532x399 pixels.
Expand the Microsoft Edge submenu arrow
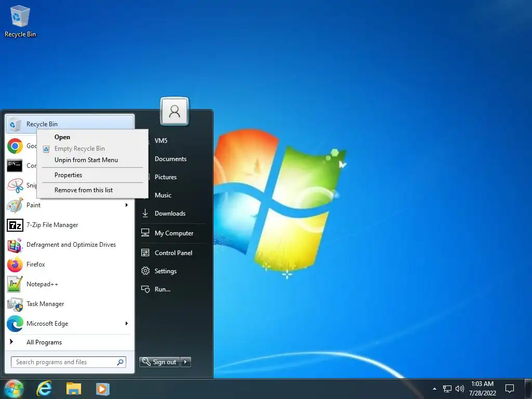[127, 323]
